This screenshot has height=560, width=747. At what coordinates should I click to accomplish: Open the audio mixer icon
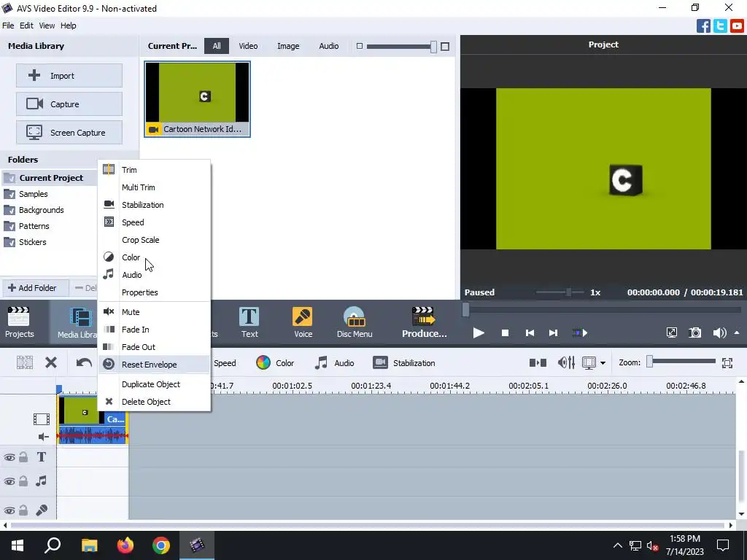pyautogui.click(x=566, y=363)
